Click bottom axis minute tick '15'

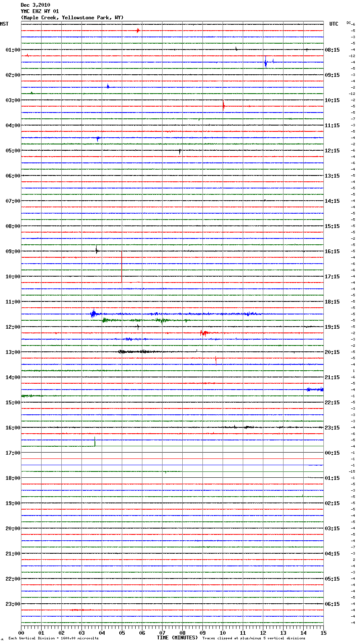tap(323, 633)
